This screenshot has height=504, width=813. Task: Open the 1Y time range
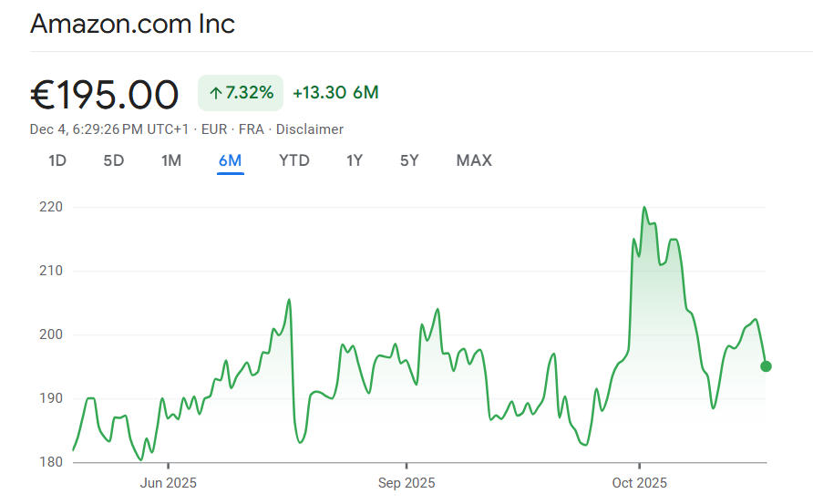[355, 160]
